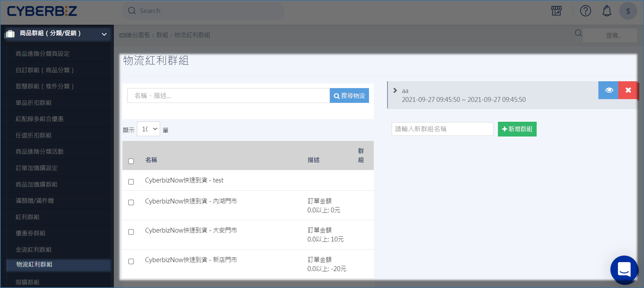Screen dimensions: 644x288
Task: Select 物流紅利群組 menu item
Action: pyautogui.click(x=34, y=264)
